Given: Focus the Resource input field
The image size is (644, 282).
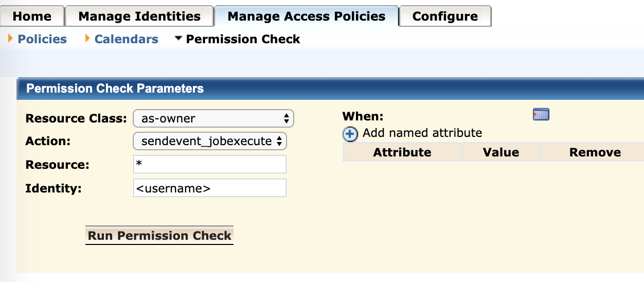Looking at the screenshot, I should [210, 165].
